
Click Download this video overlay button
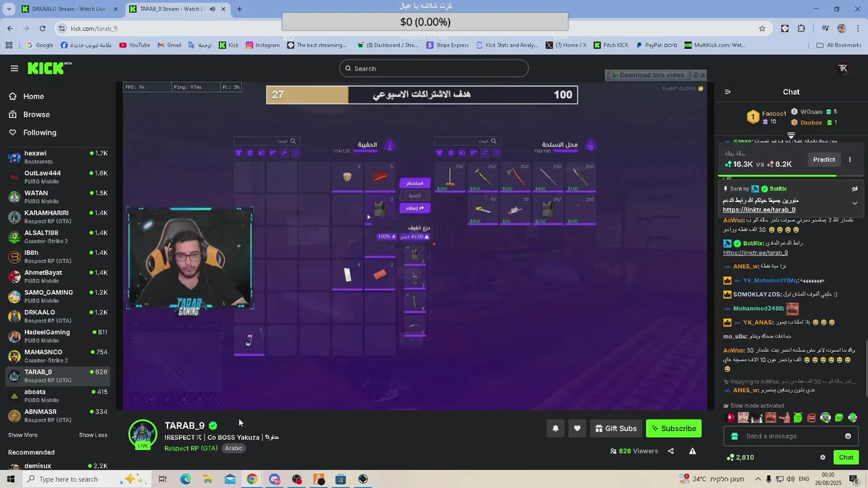click(x=651, y=75)
